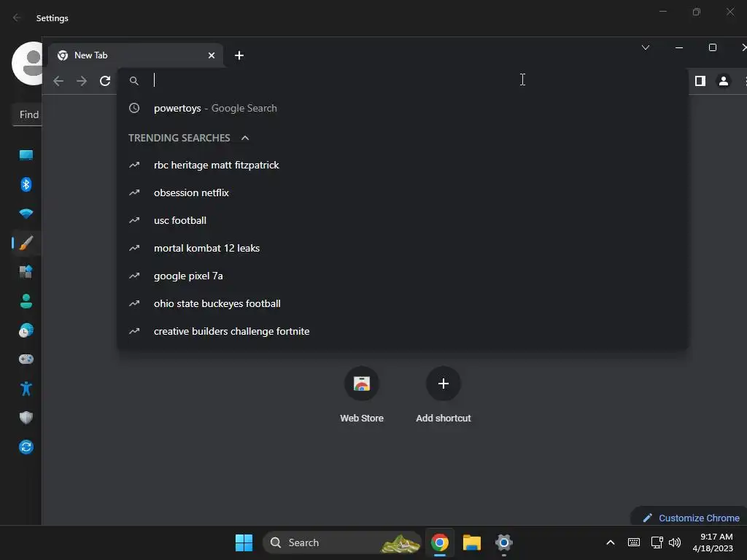The image size is (747, 560).
Task: Open Privacy & security shield icon in Settings
Action: (x=26, y=418)
